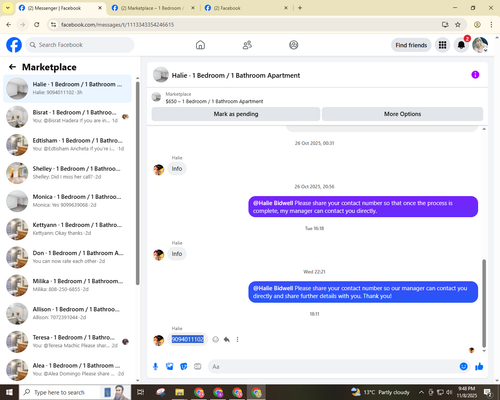
Task: Open the Milika conversation
Action: click(67, 285)
